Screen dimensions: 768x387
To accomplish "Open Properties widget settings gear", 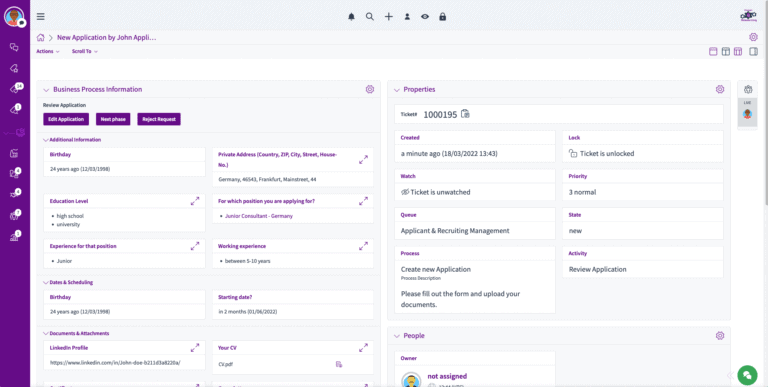I will (720, 89).
